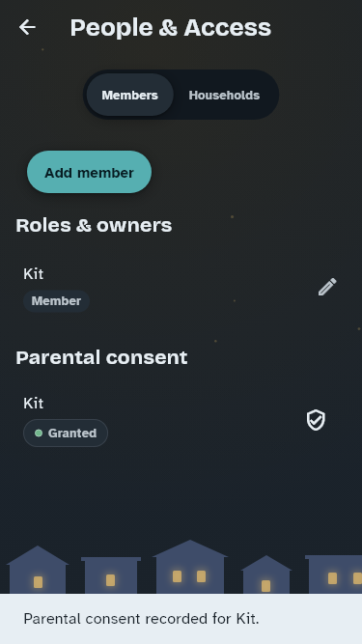Open Kit under Parental consent
This screenshot has height=644, width=362.
tap(33, 404)
